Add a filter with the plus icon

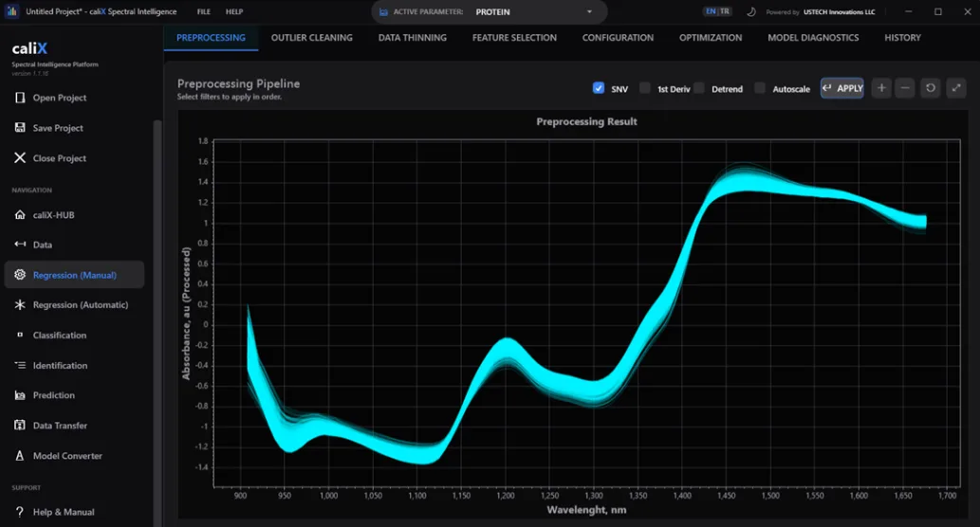(x=881, y=88)
